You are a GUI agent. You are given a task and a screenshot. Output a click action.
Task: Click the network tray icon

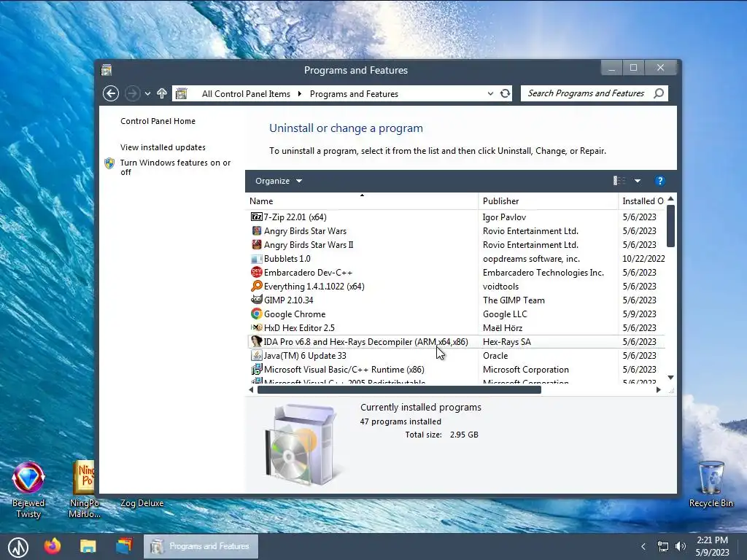662,546
